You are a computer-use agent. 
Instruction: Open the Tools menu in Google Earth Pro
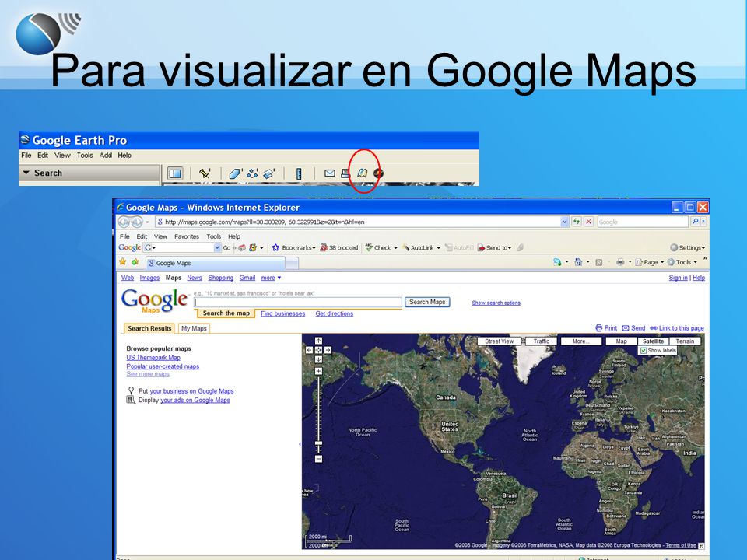(x=85, y=156)
